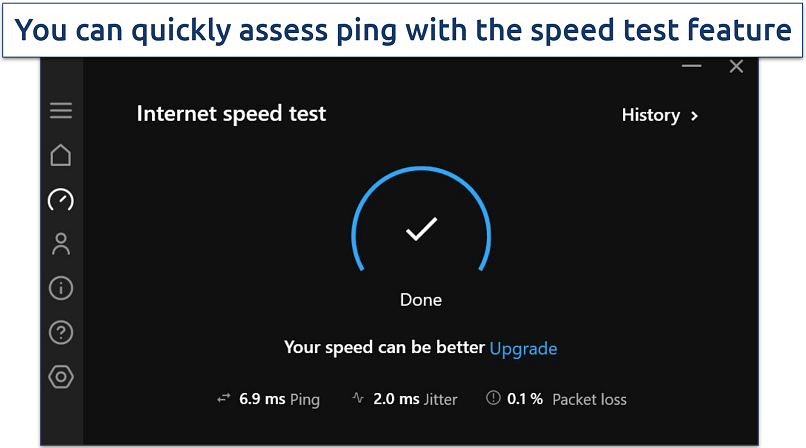Open settings hexagon icon
The image size is (806, 448).
coord(61,377)
